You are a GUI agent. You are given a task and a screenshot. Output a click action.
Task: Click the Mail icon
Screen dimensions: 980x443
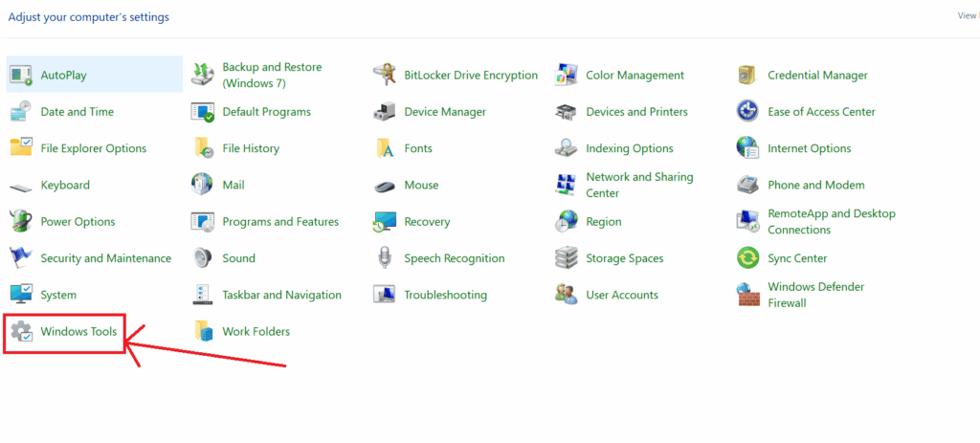(203, 185)
